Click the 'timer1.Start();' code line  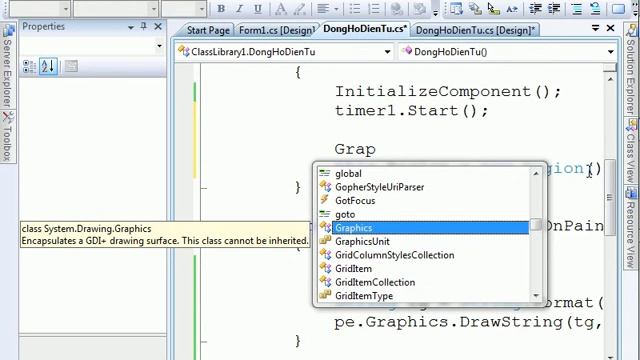point(411,111)
